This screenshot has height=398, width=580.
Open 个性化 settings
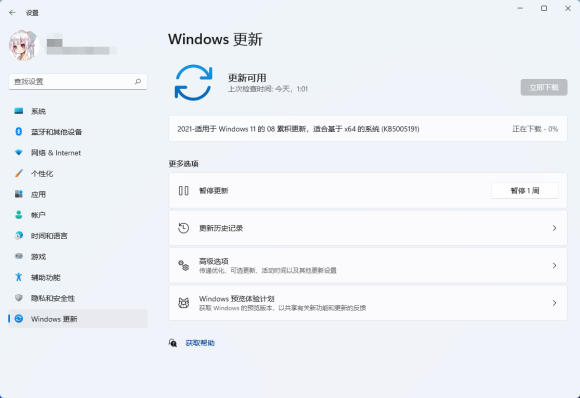(78, 173)
